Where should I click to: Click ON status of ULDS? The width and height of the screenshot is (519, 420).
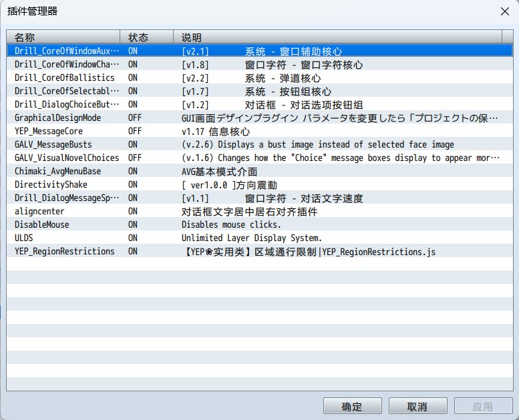coord(133,238)
